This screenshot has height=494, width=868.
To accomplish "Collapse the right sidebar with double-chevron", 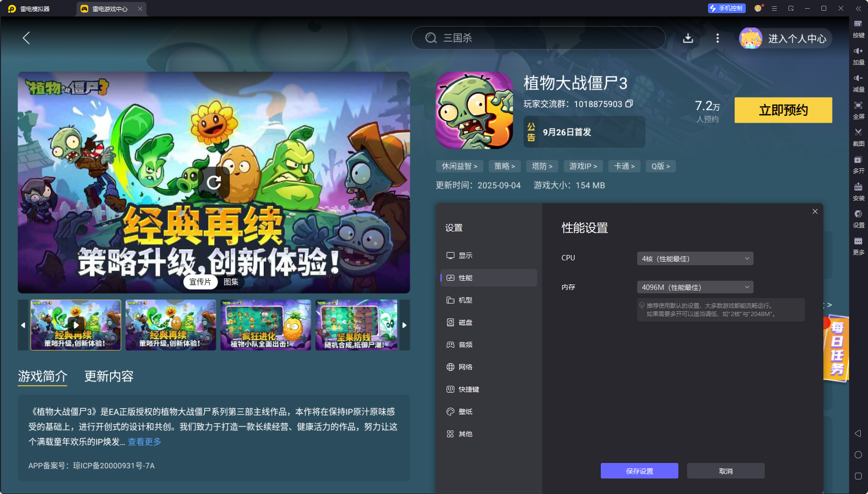I will click(858, 8).
